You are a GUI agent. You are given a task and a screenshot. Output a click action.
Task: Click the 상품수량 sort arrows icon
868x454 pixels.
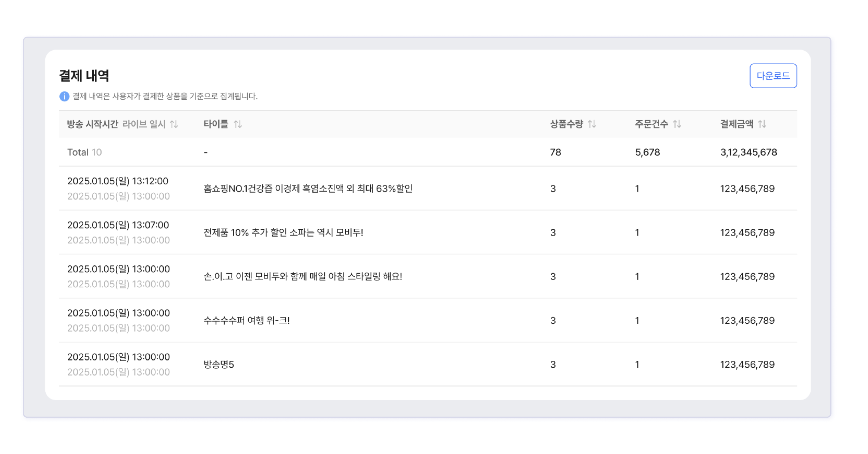(592, 124)
